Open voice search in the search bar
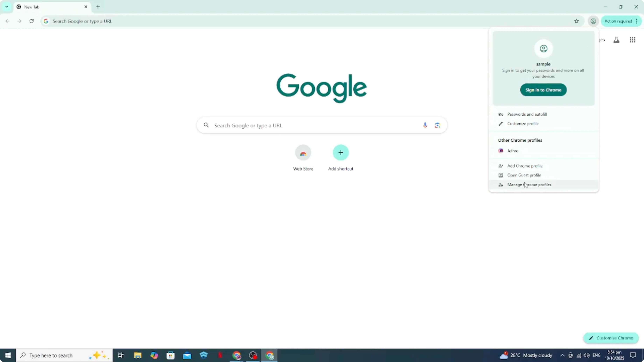Viewport: 644px width, 362px height. pyautogui.click(x=425, y=125)
